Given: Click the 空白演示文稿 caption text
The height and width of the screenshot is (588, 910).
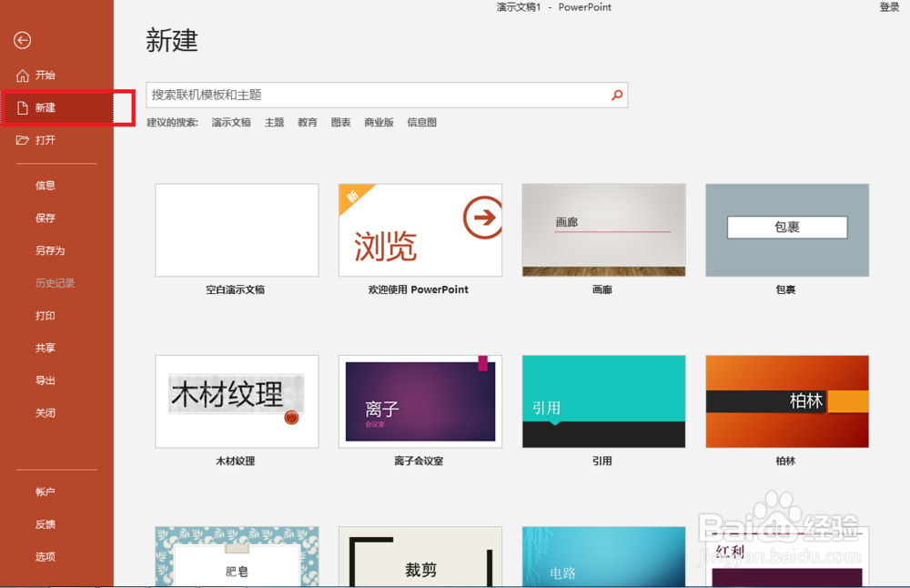Looking at the screenshot, I should point(235,289).
